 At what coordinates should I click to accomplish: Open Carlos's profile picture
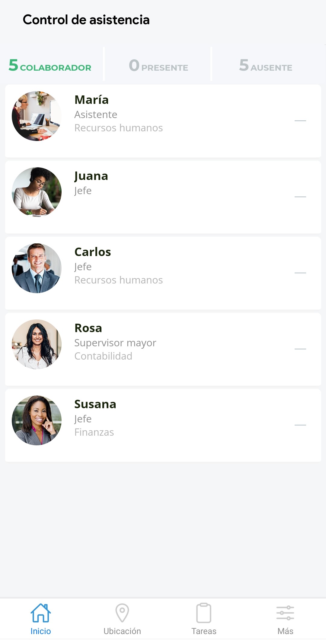pyautogui.click(x=37, y=268)
